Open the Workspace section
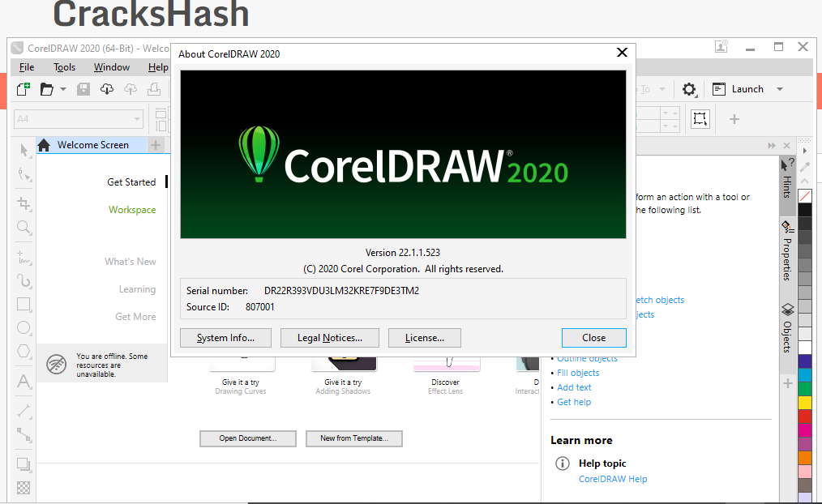 click(132, 209)
